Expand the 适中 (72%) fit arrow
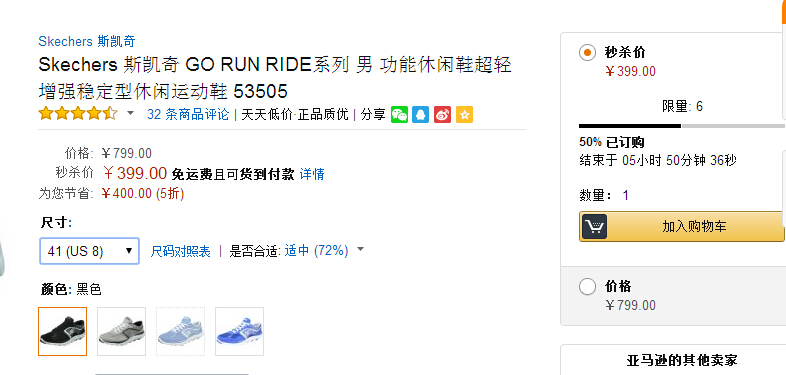The height and width of the screenshot is (375, 786). 360,249
